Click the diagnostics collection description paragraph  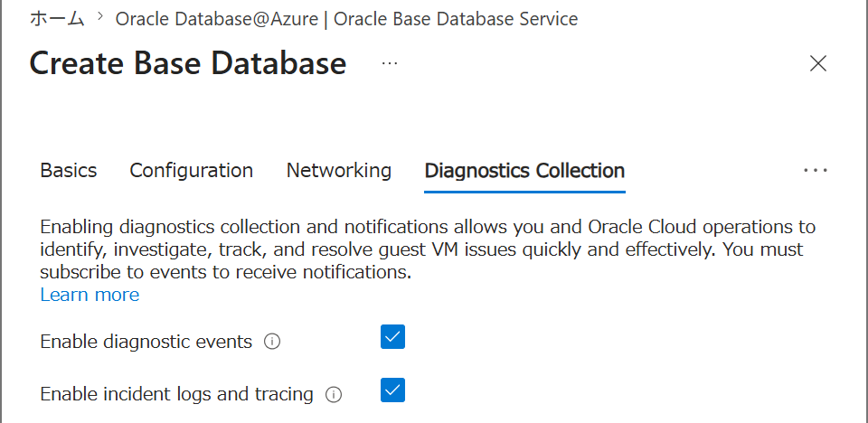(x=428, y=249)
